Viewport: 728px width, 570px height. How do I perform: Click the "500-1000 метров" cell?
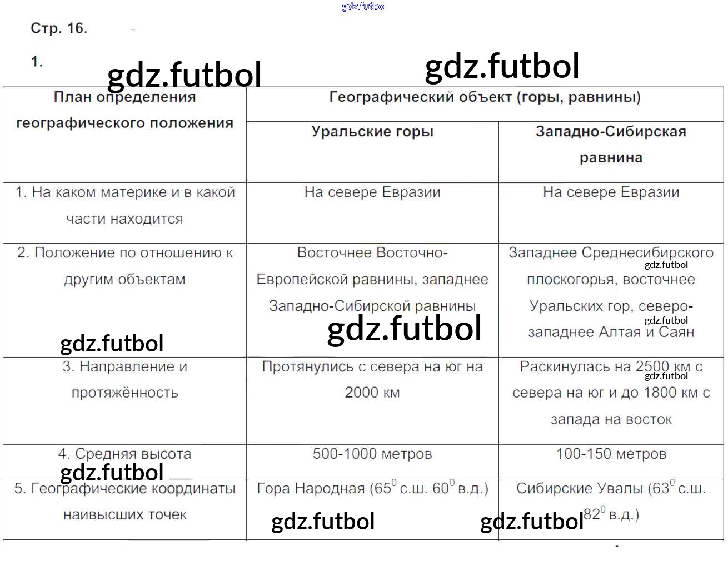click(x=372, y=454)
